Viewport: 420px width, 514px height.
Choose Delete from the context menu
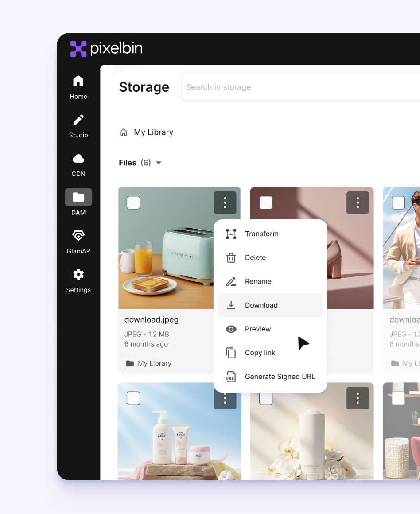point(270,257)
